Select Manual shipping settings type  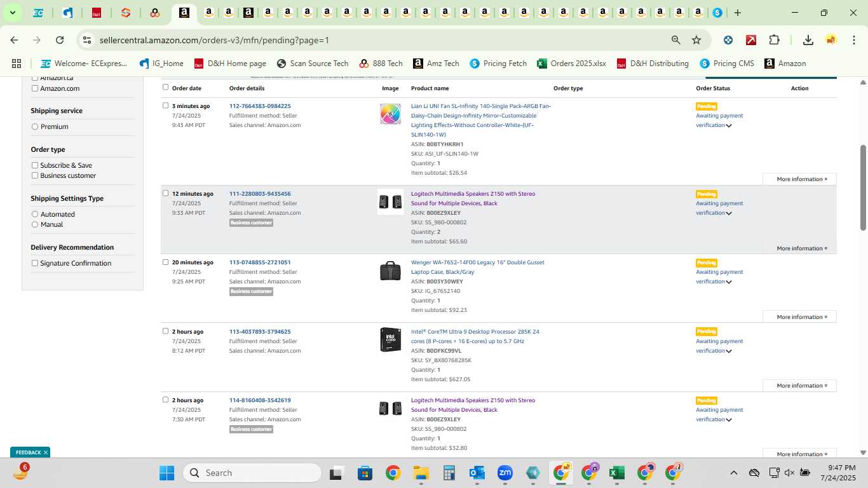(35, 224)
